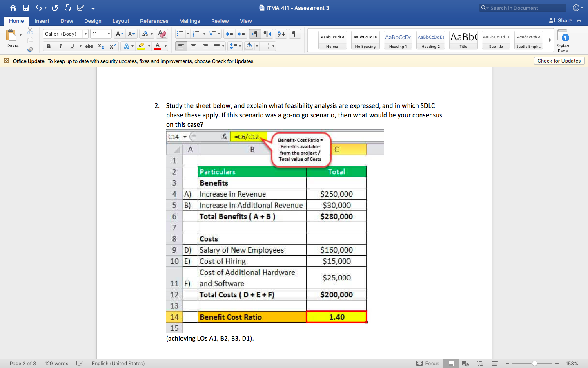Toggle underline formatting
588x368 pixels.
[72, 46]
